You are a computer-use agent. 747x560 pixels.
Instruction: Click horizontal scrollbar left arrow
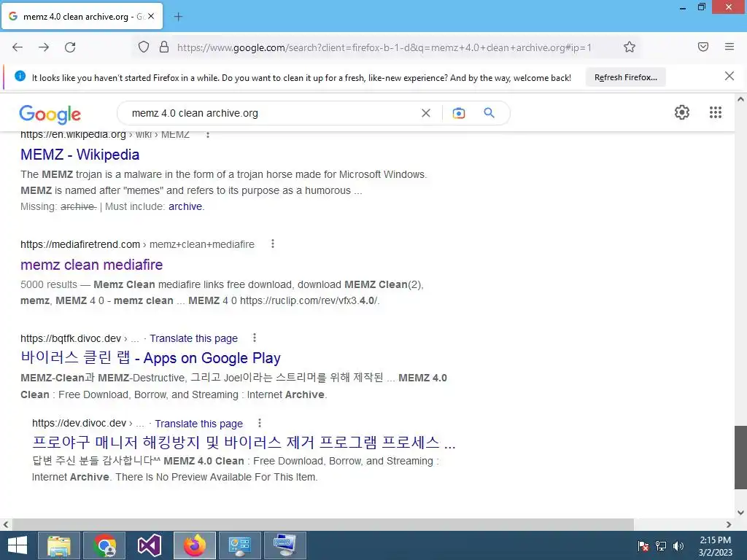click(6, 524)
